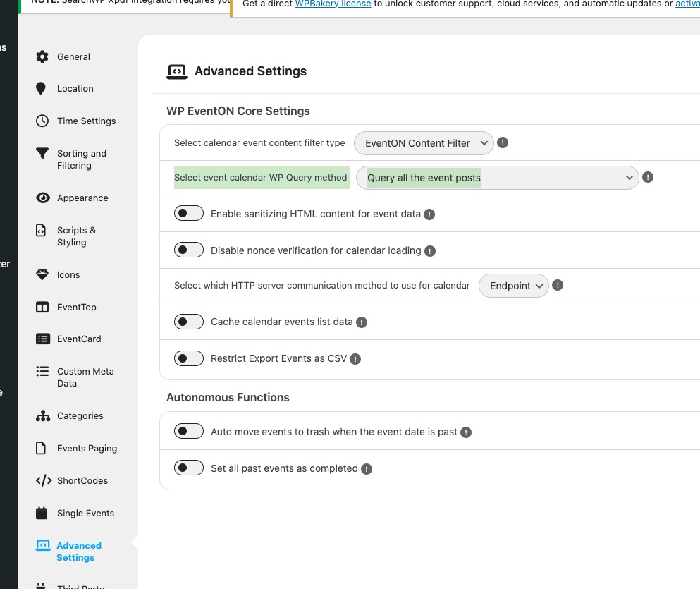700x589 pixels.
Task: Enable sanitizing HTML content toggle
Action: tap(189, 214)
